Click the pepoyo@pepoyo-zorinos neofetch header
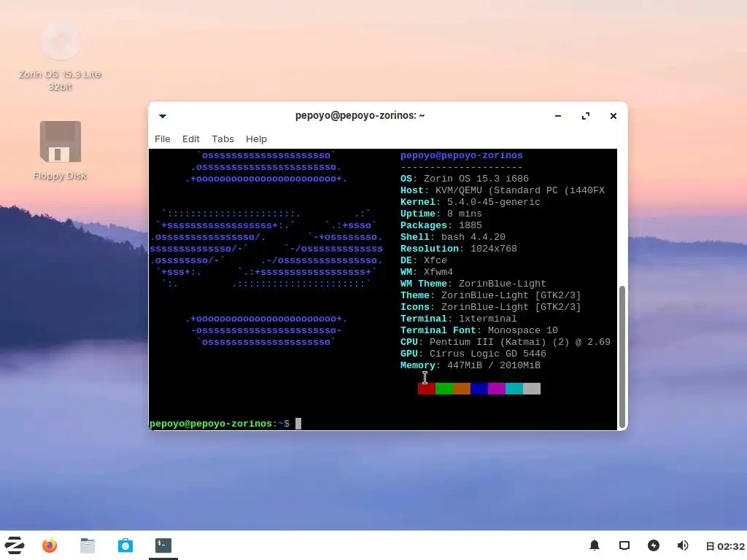The image size is (747, 560). (x=462, y=155)
